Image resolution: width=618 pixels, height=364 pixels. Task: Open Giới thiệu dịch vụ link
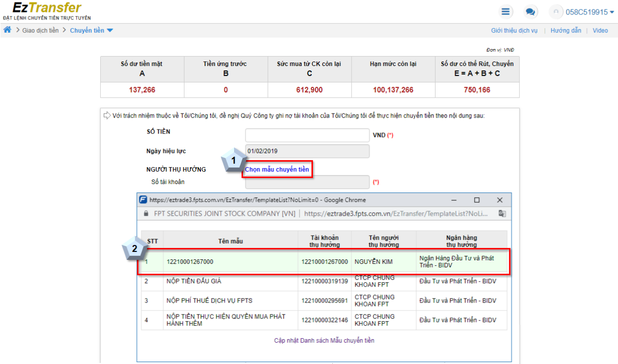[514, 30]
